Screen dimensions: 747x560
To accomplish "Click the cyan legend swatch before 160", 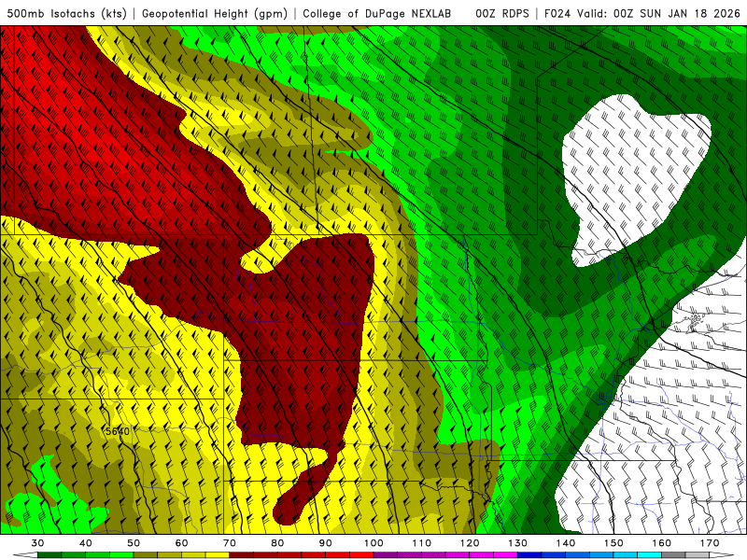I will click(x=649, y=555).
